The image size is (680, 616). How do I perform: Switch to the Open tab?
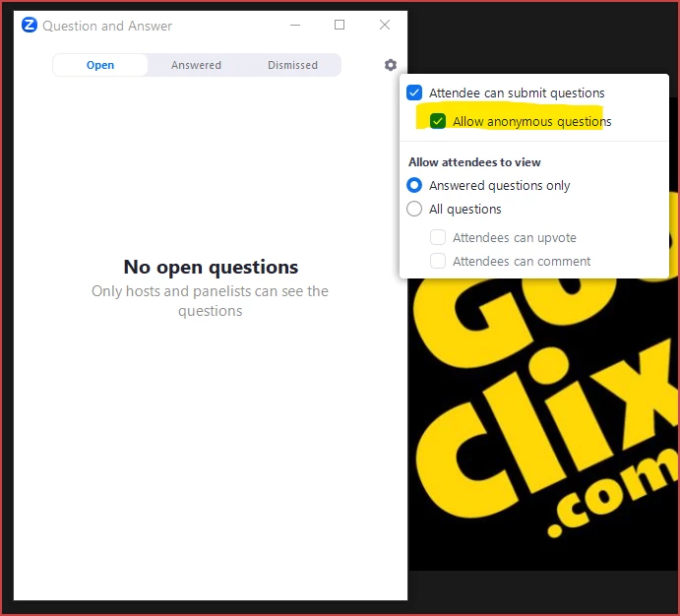pyautogui.click(x=100, y=65)
